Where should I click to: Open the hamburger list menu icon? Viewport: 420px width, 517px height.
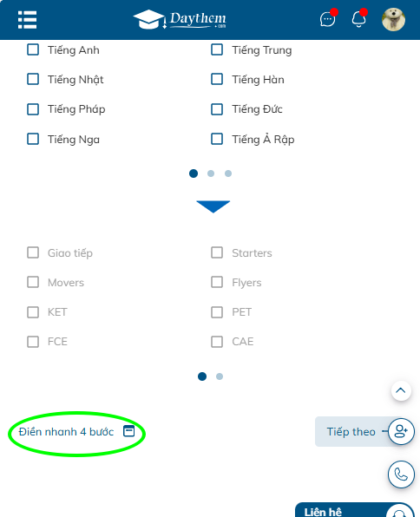point(27,20)
